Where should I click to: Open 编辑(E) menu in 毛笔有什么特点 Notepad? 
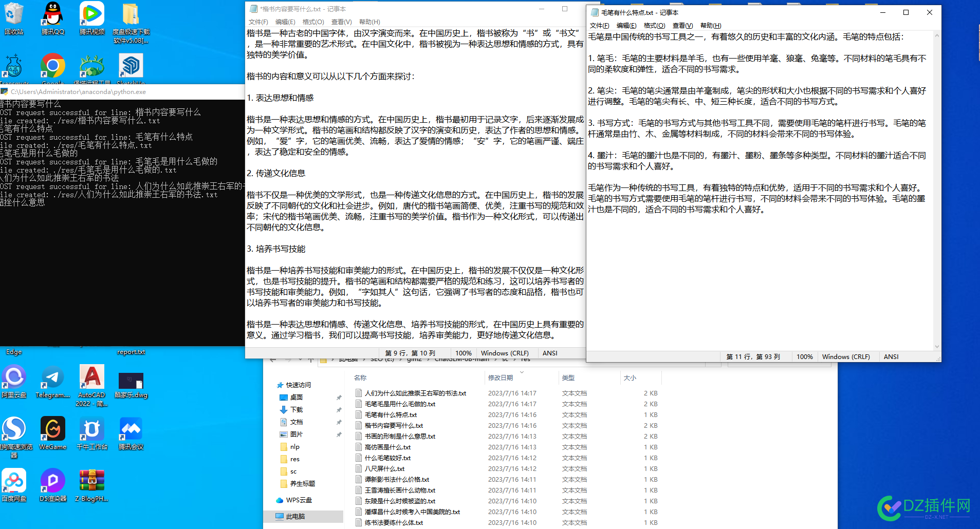point(626,25)
